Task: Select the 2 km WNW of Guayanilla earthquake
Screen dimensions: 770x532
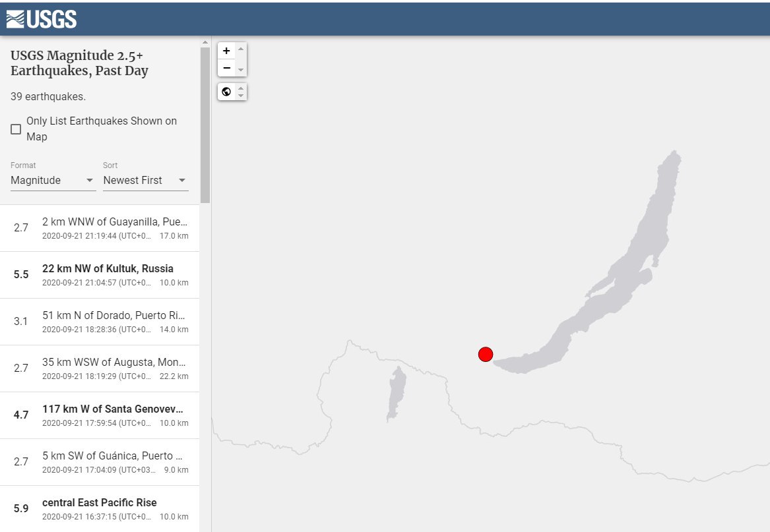Action: coord(100,228)
